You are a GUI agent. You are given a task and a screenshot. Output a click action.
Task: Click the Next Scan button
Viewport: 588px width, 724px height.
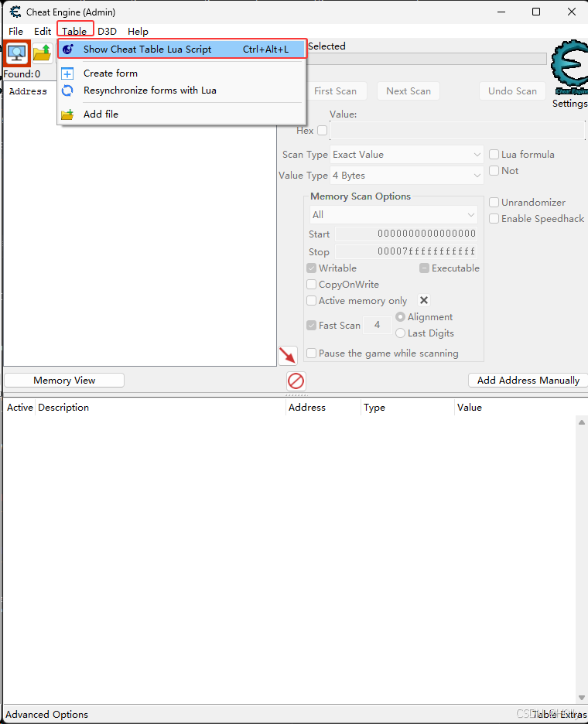[409, 91]
